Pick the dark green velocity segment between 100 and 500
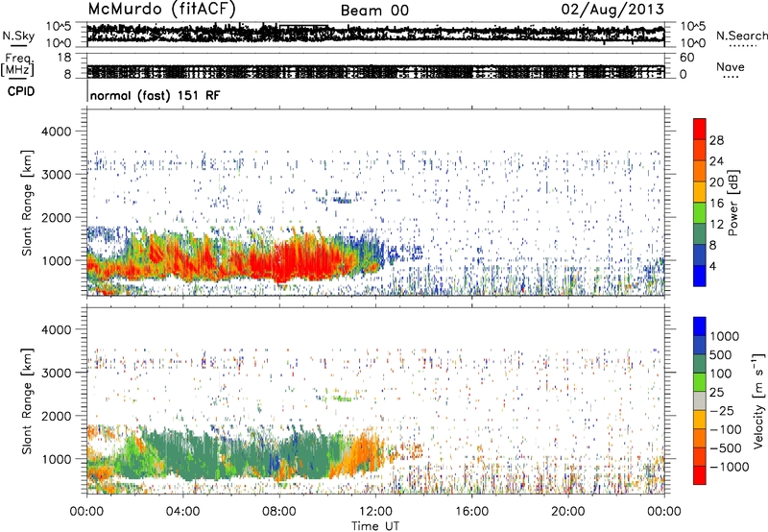 tap(700, 363)
